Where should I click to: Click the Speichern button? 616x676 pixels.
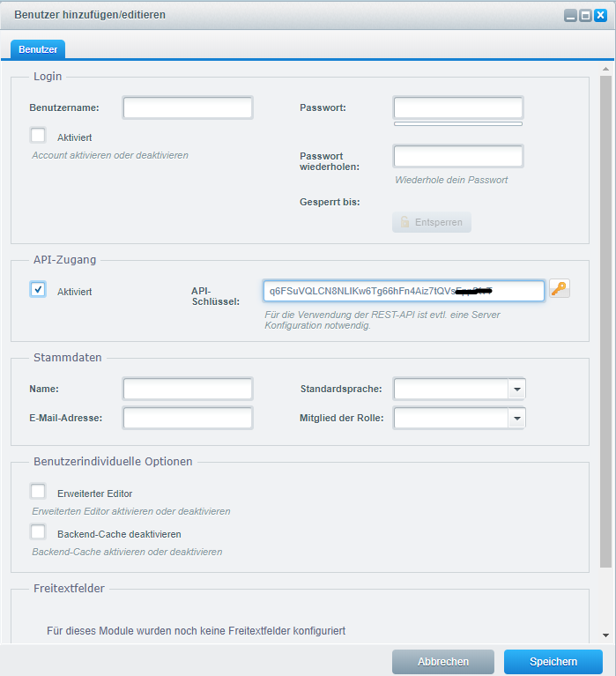point(553,661)
